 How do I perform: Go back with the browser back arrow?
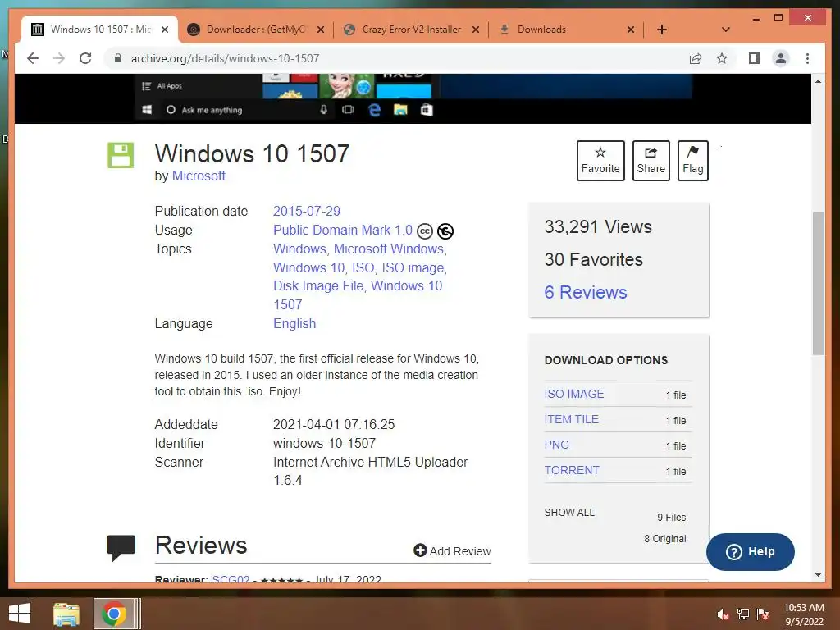pos(33,58)
